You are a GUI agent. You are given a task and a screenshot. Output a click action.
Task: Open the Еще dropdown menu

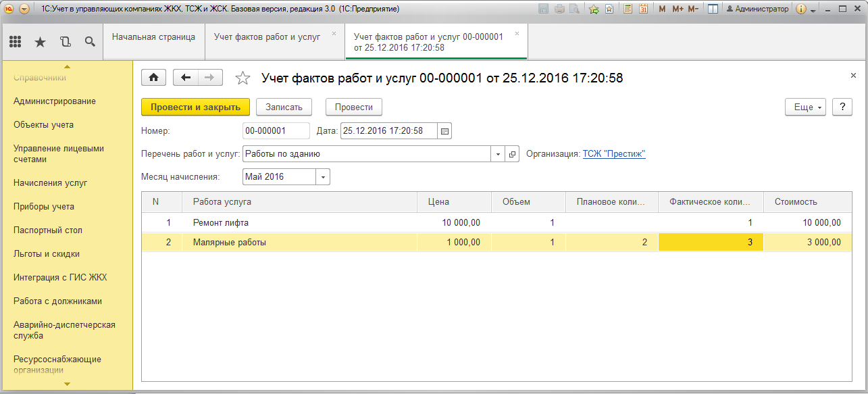click(805, 107)
